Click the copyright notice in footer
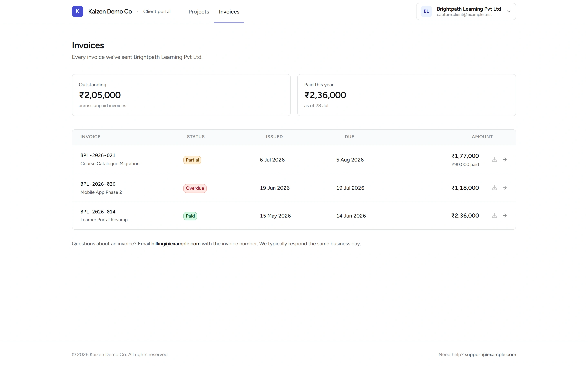This screenshot has width=588, height=368. click(120, 355)
